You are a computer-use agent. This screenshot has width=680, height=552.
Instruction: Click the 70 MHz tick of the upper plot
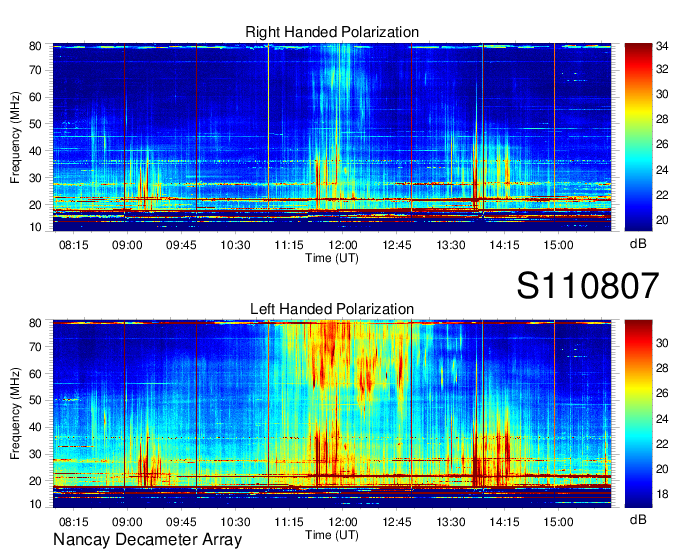point(35,70)
